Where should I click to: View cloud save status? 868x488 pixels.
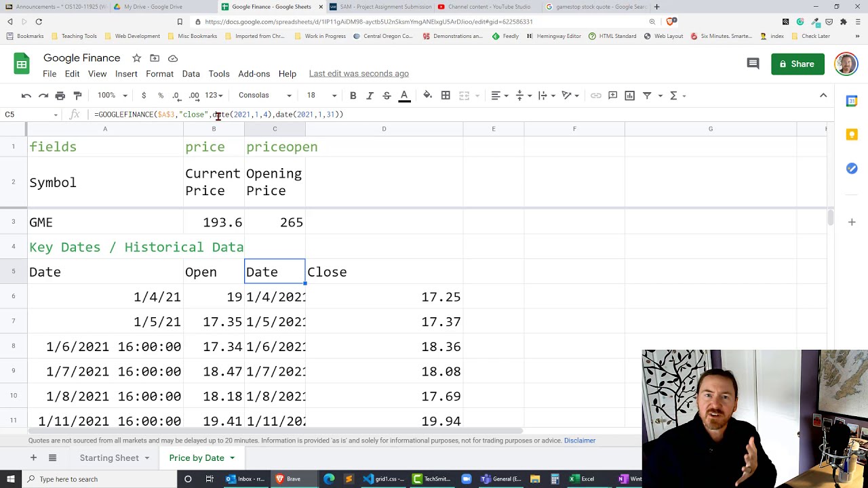tap(173, 58)
